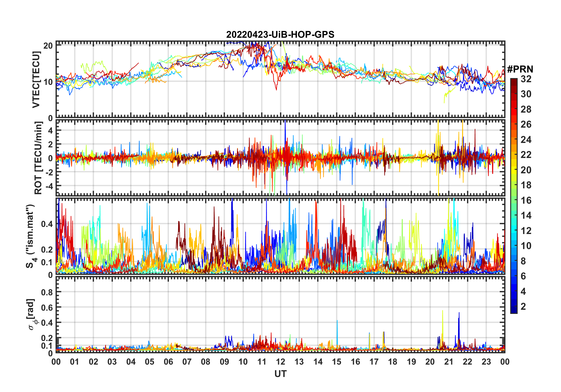The width and height of the screenshot is (561, 392).
Task: Select the 06 hour tick on the UT axis
Action: 168,362
